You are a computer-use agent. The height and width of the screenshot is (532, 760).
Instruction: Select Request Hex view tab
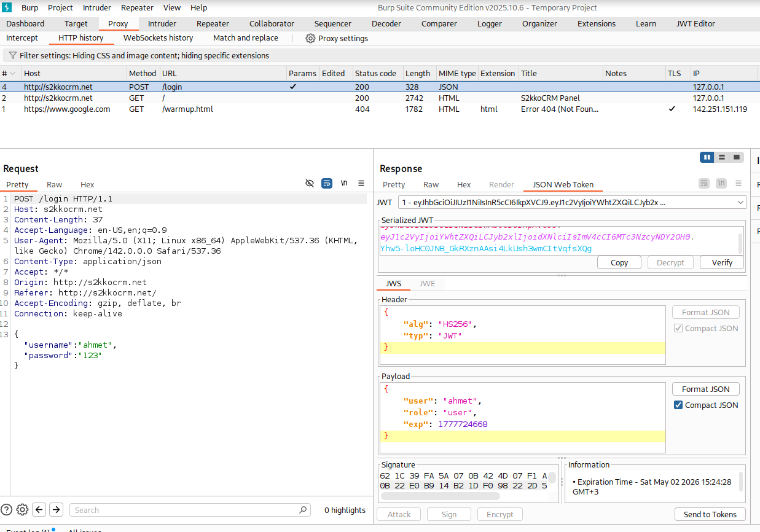[87, 184]
